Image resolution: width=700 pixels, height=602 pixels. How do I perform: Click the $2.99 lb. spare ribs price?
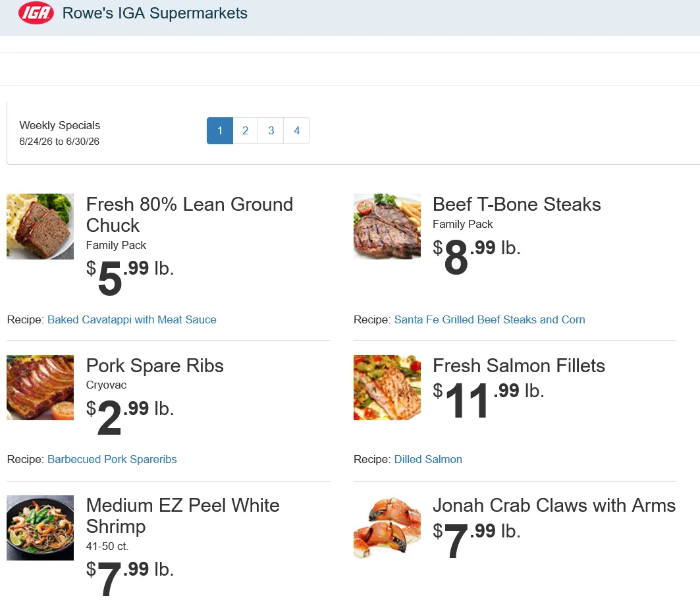[x=130, y=417]
